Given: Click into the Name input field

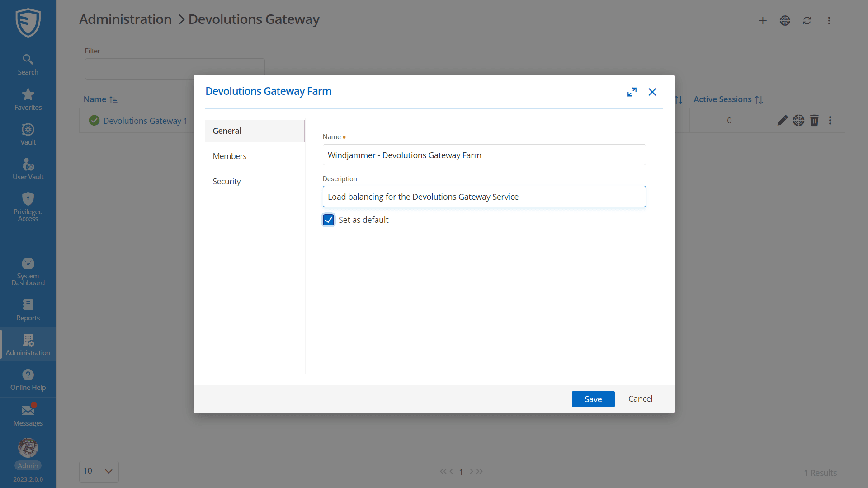Looking at the screenshot, I should pyautogui.click(x=484, y=155).
